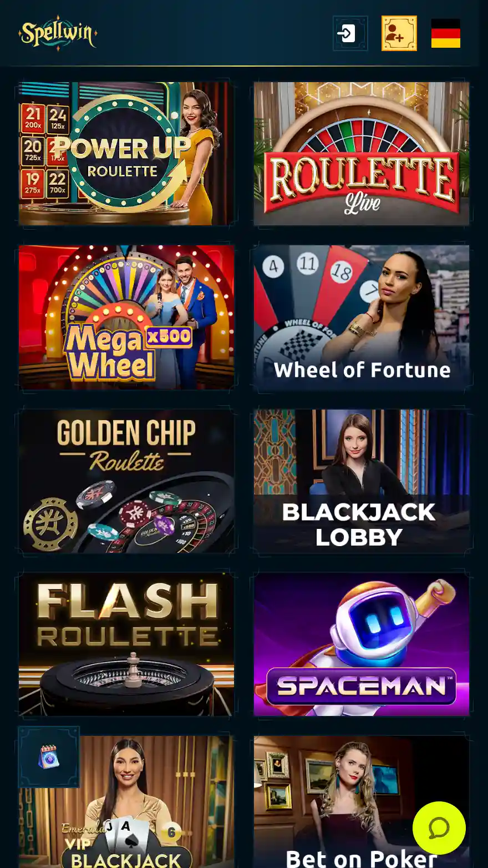Launch the Spaceman game
The image size is (488, 868).
pos(362,644)
